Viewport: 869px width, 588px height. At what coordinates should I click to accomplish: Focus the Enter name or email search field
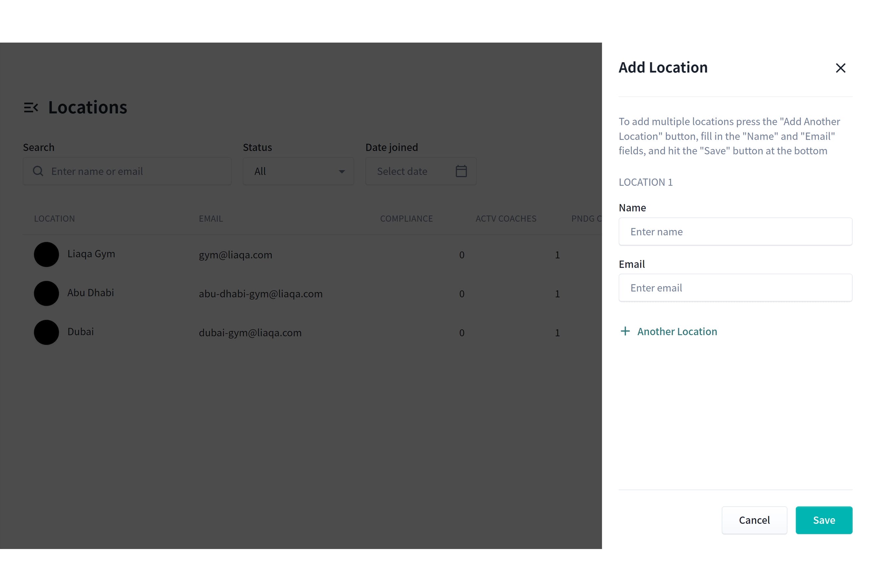tap(127, 171)
